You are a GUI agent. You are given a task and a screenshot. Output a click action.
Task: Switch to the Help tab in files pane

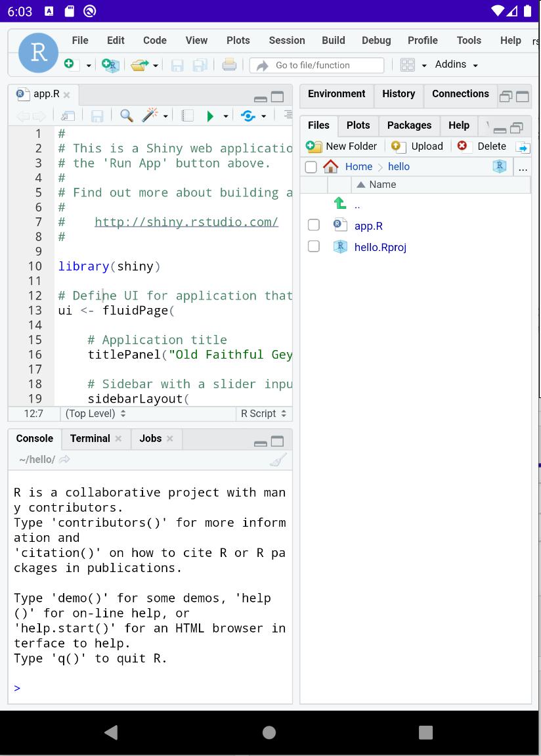click(x=459, y=125)
